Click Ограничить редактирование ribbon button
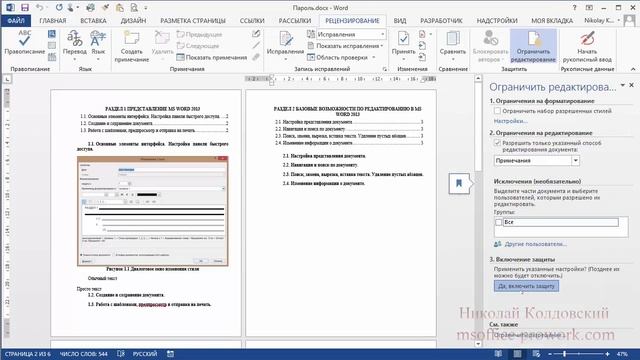 pyautogui.click(x=533, y=47)
